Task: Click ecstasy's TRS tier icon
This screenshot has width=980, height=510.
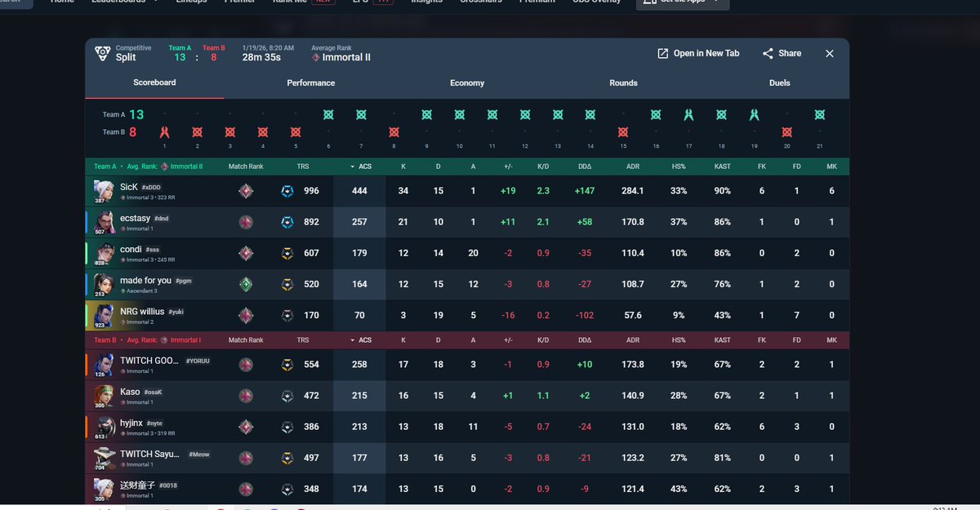Action: point(287,222)
